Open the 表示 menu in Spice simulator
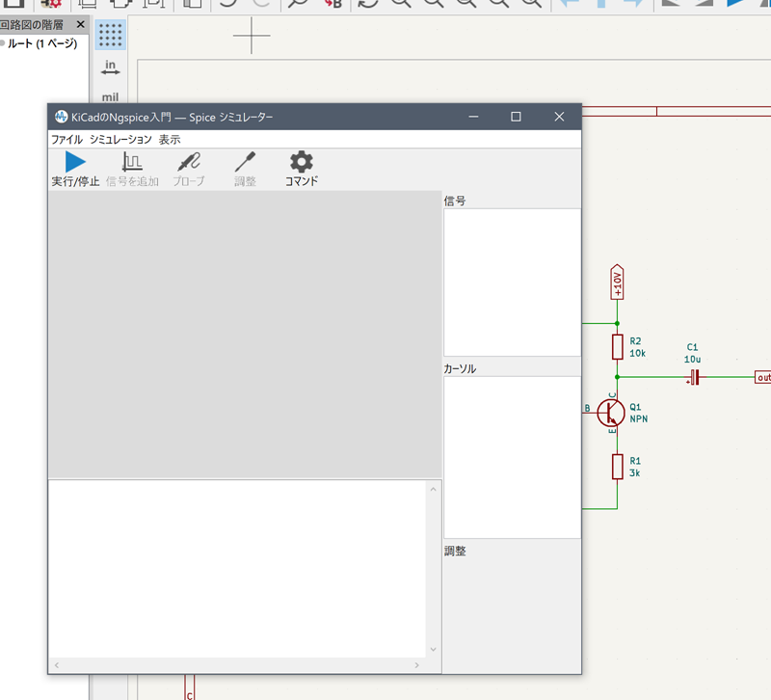Viewport: 771px width, 700px height. [x=170, y=140]
